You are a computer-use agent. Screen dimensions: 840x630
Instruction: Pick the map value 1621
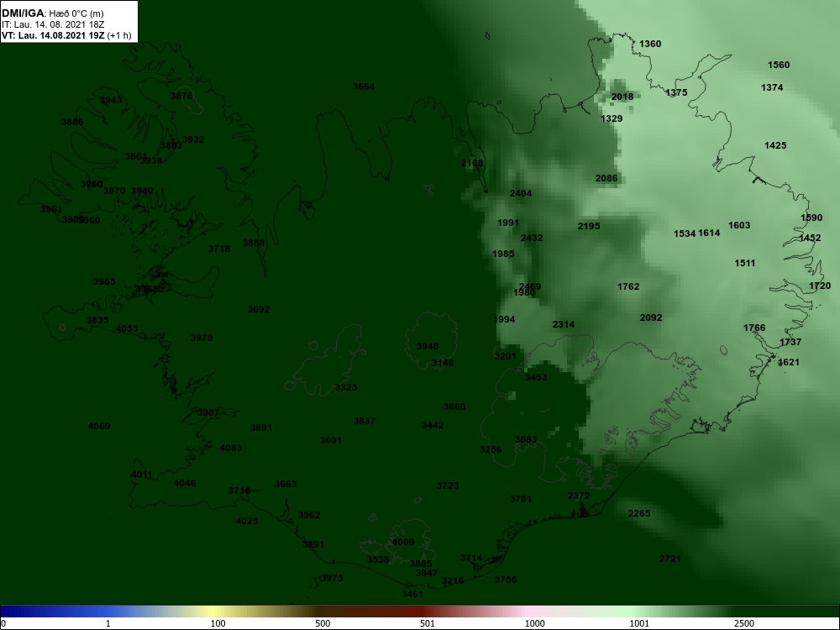click(x=789, y=363)
